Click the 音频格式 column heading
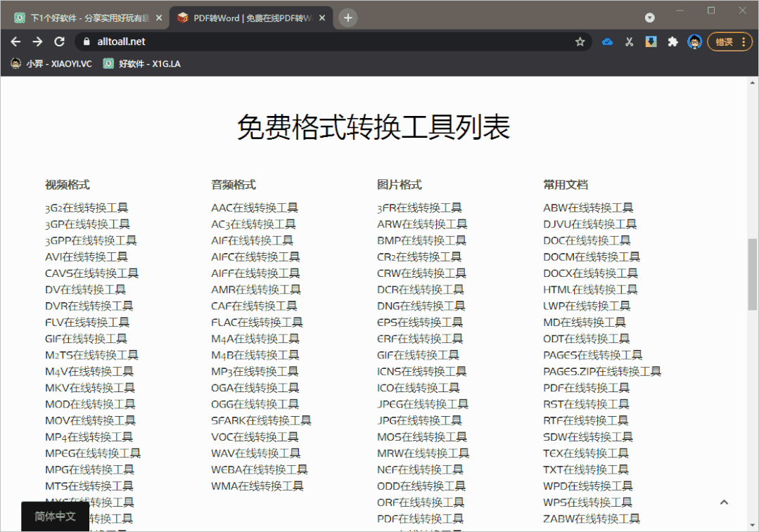 (234, 184)
